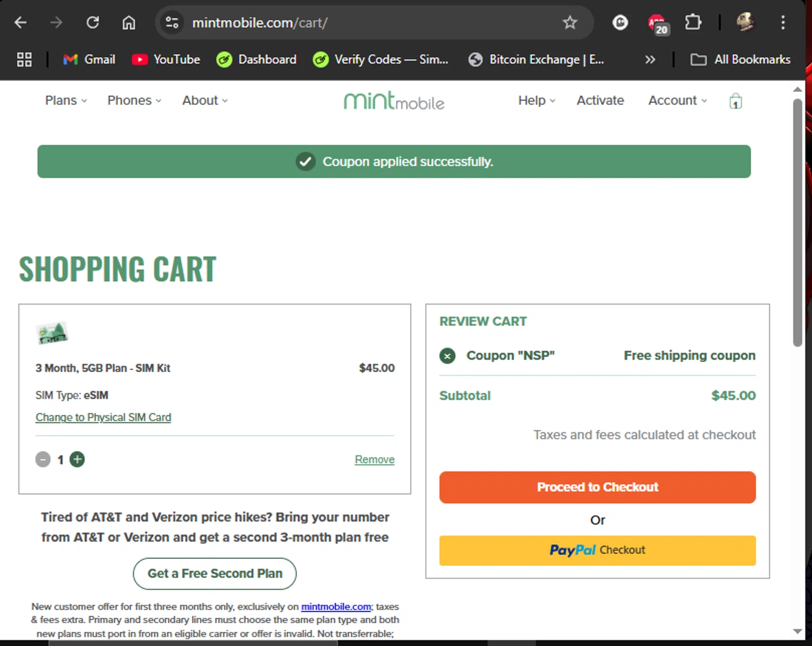This screenshot has width=812, height=646.
Task: Click the 'Free shipping coupon' text
Action: [x=690, y=355]
